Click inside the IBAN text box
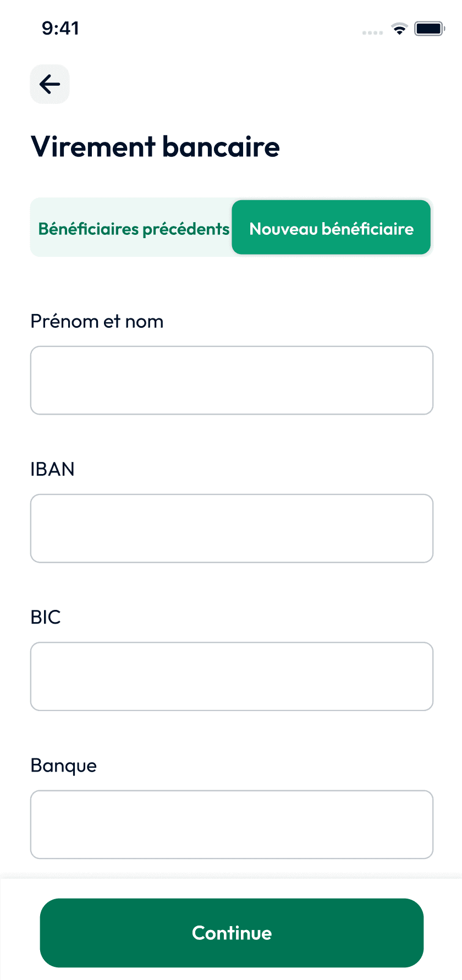This screenshot has height=980, width=462. [232, 528]
